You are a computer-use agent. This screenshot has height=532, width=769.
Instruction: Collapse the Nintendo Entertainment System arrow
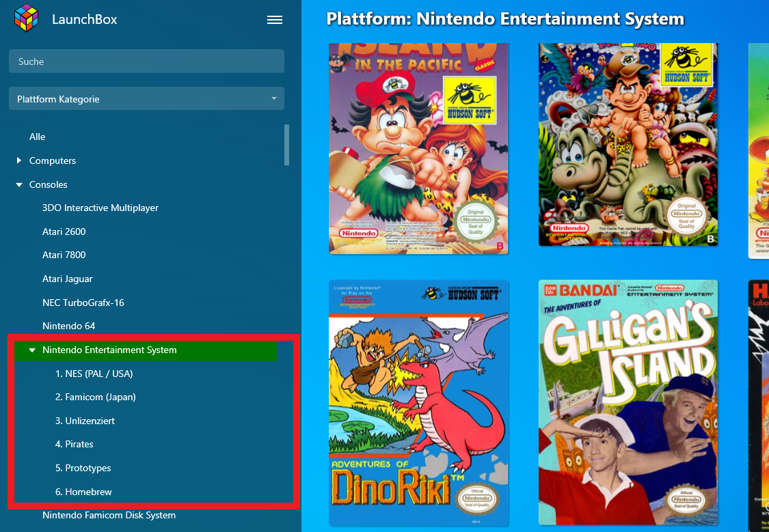pyautogui.click(x=32, y=350)
